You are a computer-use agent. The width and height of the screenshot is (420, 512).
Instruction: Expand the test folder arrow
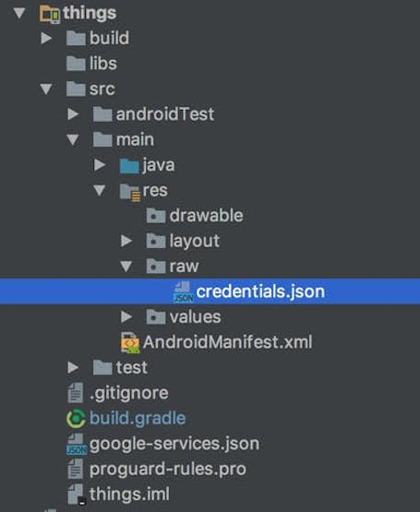(x=73, y=368)
